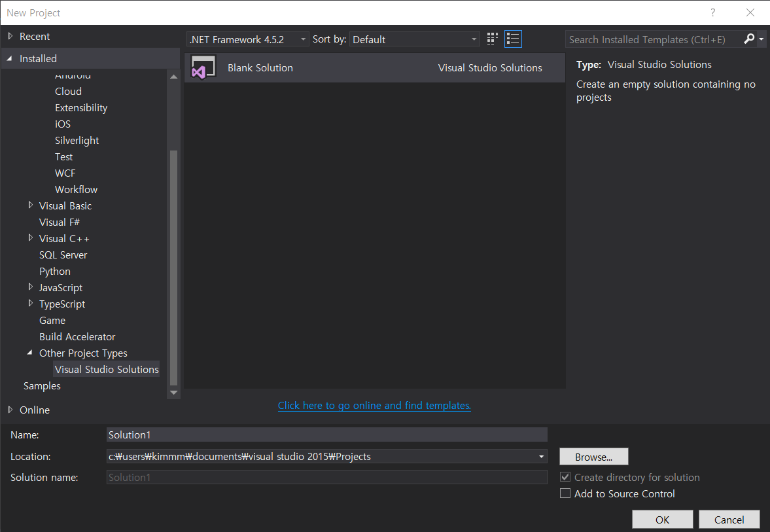
Task: Switch to small icons view
Action: 492,39
